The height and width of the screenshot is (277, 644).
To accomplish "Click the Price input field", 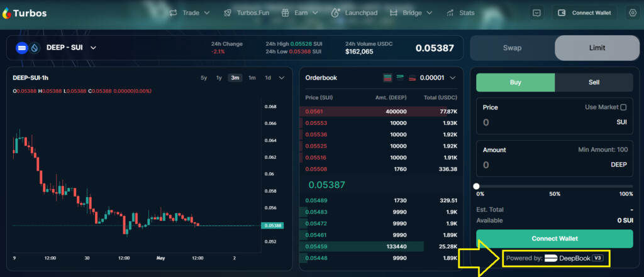I will coord(555,122).
